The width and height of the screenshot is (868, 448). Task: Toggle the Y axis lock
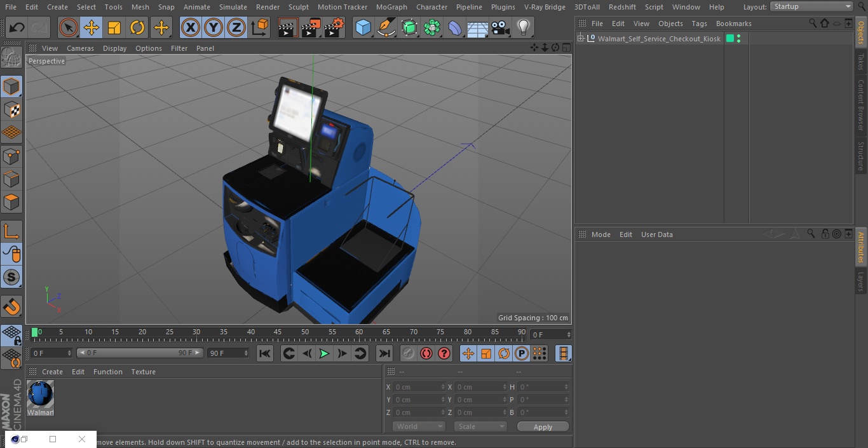coord(214,27)
